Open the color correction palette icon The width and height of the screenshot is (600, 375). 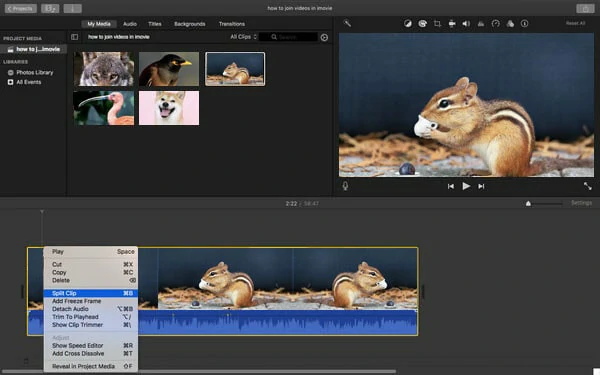(422, 24)
